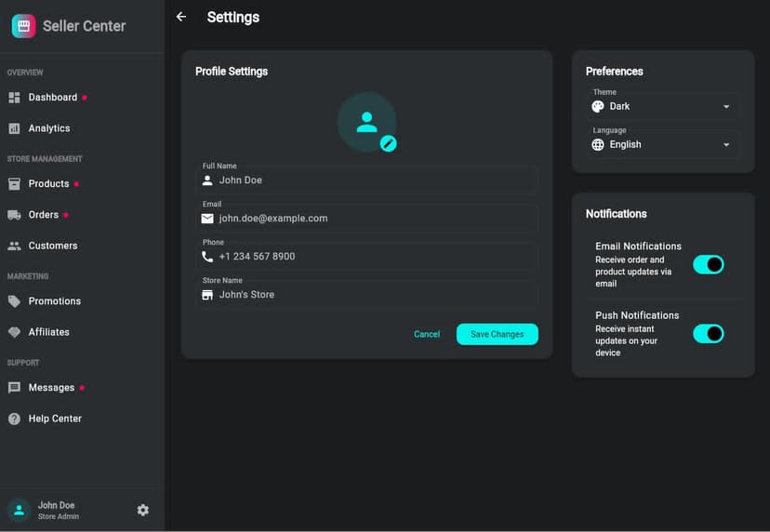Focus the Email field with john.doe@example.com
The image size is (770, 532).
point(372,219)
